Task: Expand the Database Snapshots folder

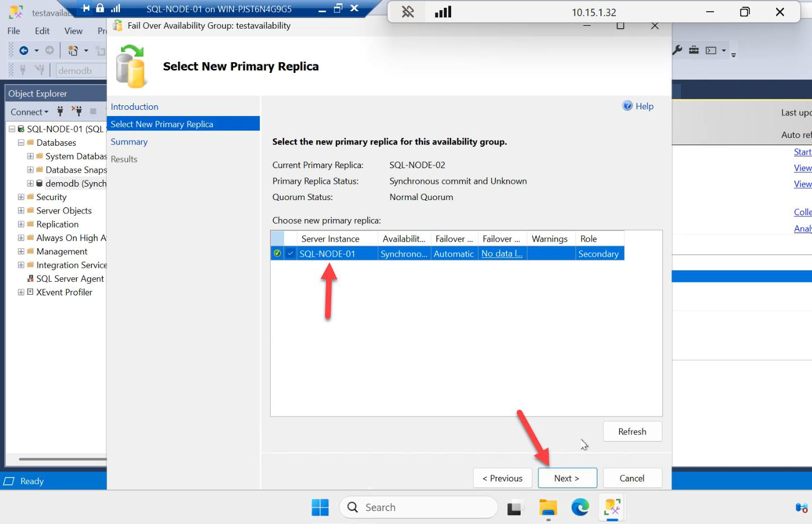Action: coord(30,169)
